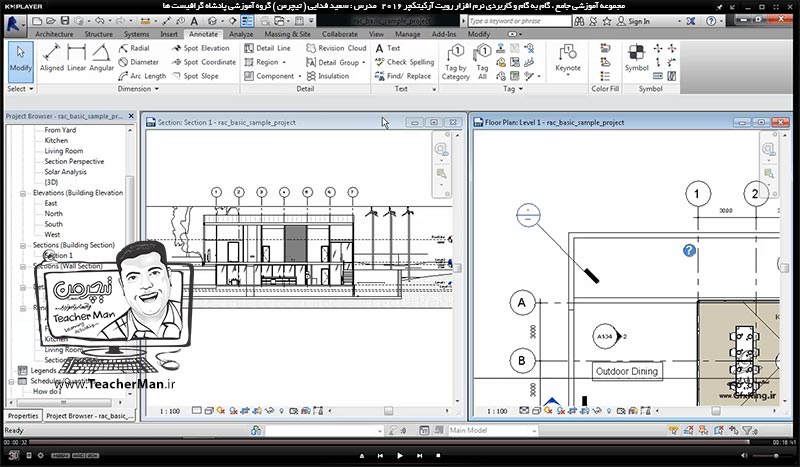Expand the Schedules/Quantities node
This screenshot has height=467, width=800.
pos(11,381)
